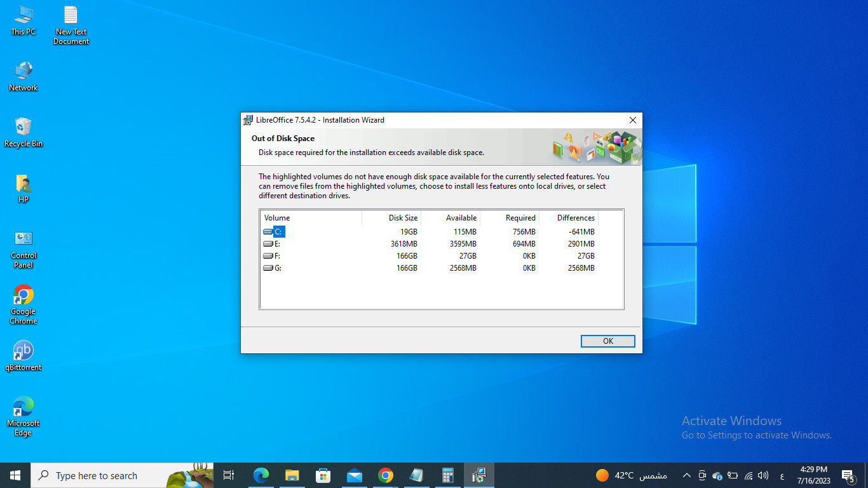This screenshot has height=488, width=868.
Task: Select the Control Panel desktop icon
Action: click(24, 249)
